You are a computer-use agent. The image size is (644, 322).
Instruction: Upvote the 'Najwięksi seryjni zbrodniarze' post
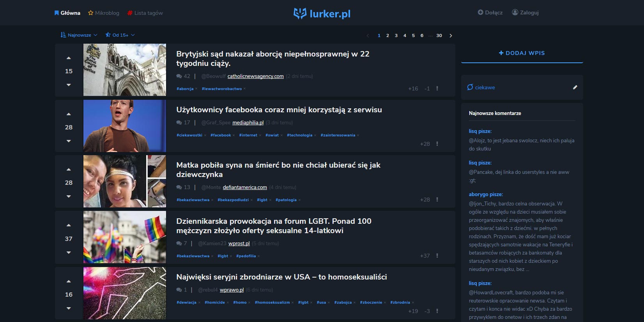coord(69,281)
